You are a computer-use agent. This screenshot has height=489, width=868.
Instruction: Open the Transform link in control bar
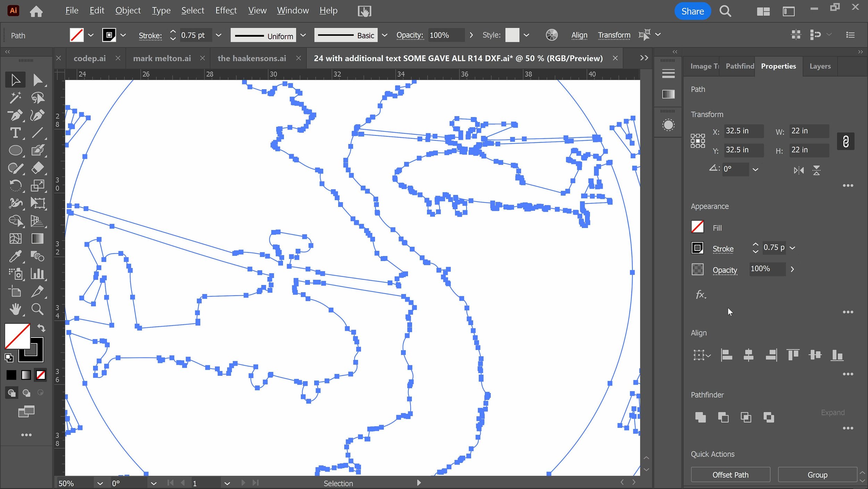[614, 35]
